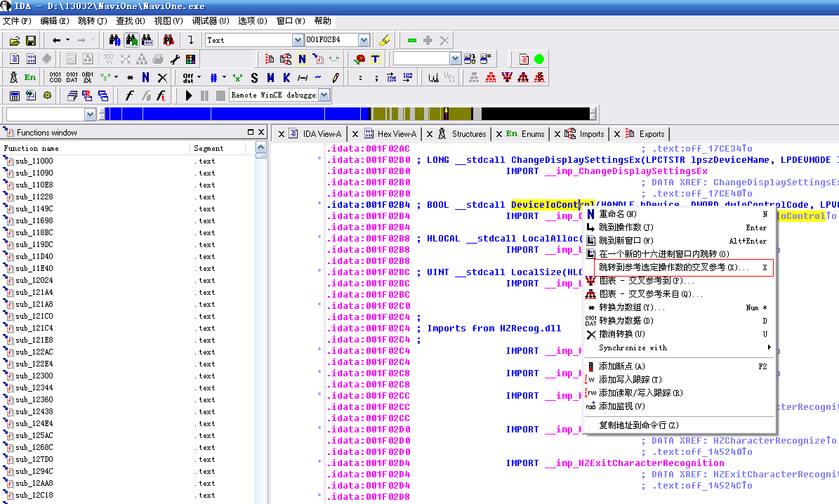Click the bold f function icon
This screenshot has height=504, width=839.
coord(129,95)
